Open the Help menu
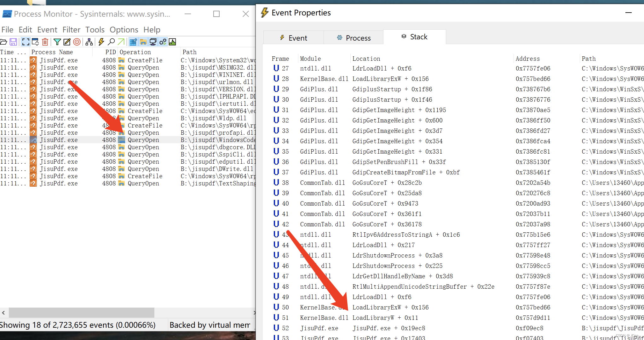644x340 pixels. [x=152, y=30]
